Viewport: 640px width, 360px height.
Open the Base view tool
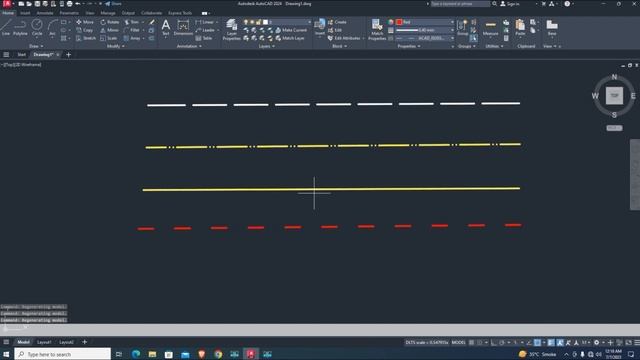(552, 28)
